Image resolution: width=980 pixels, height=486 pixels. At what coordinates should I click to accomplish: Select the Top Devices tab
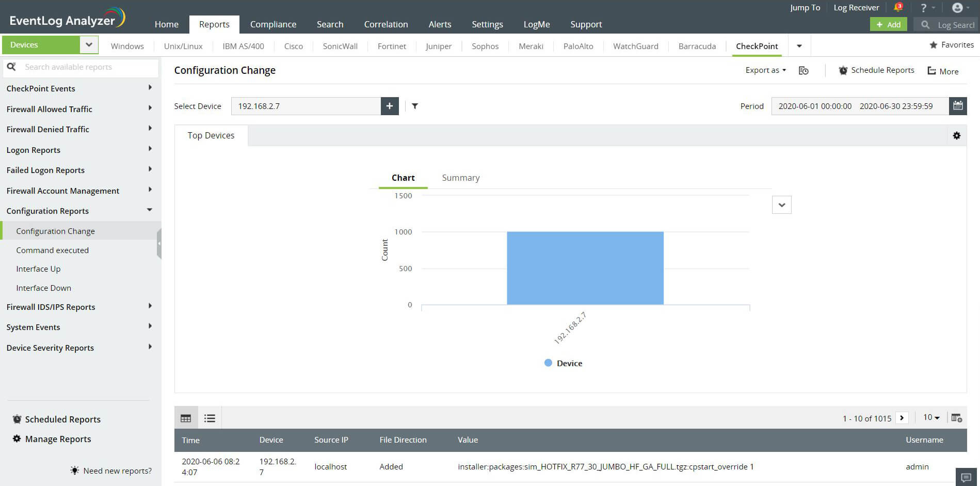pyautogui.click(x=211, y=135)
